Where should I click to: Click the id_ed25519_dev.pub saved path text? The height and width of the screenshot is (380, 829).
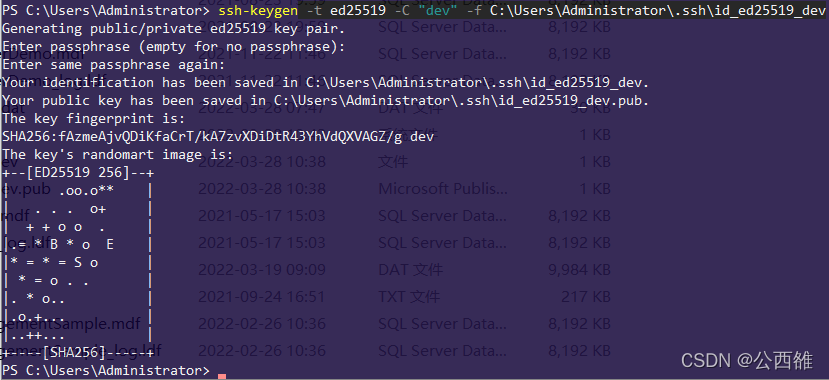click(460, 101)
